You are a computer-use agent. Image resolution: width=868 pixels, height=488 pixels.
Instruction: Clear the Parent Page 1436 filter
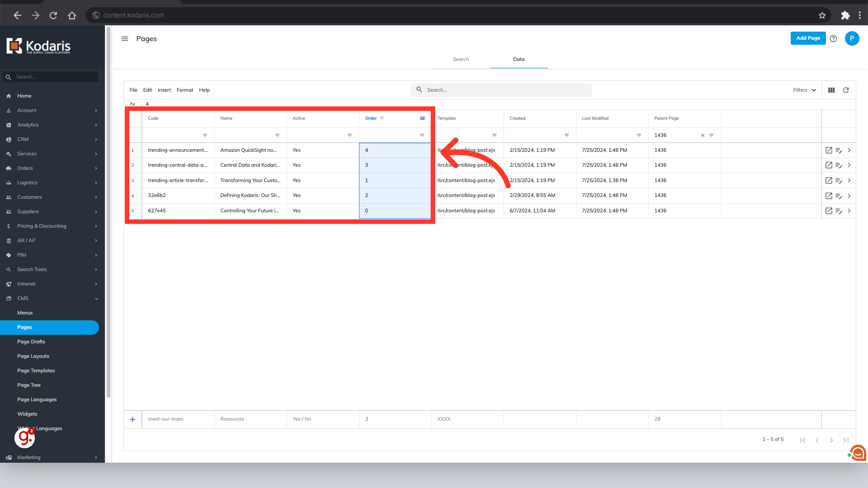point(703,136)
